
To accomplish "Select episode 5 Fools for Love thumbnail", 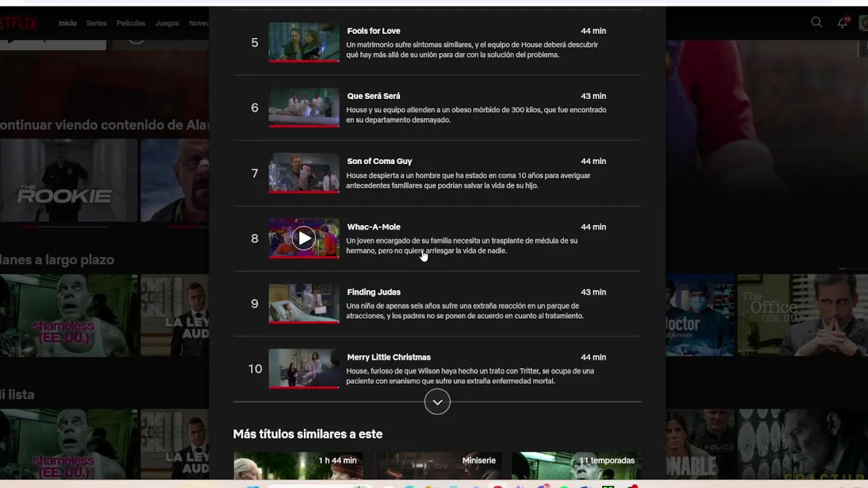I will pos(304,42).
